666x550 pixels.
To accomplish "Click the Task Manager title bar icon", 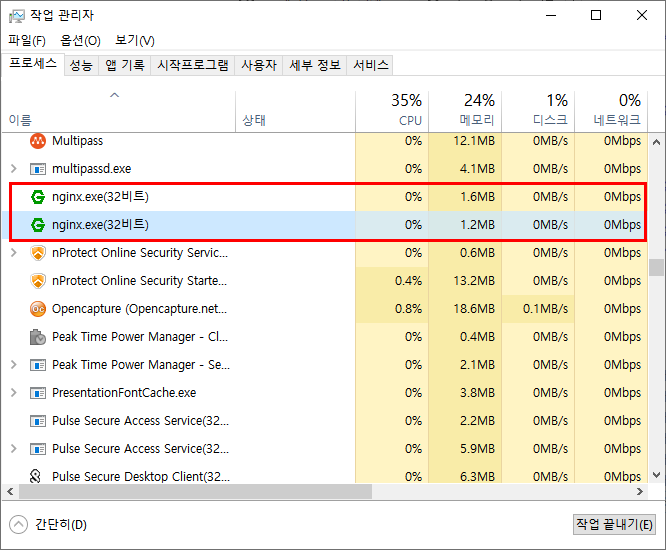I will pyautogui.click(x=17, y=16).
